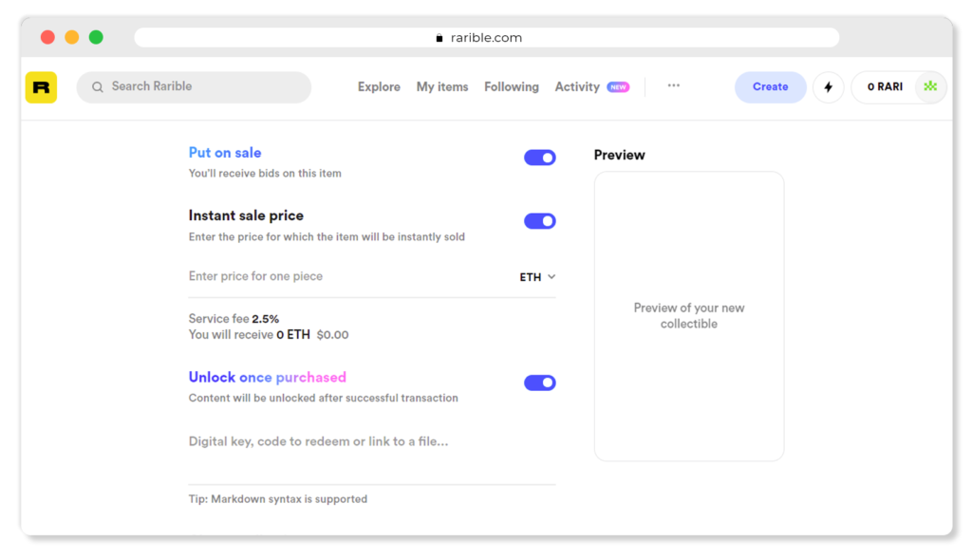
Task: Click the blue Create button
Action: click(770, 87)
